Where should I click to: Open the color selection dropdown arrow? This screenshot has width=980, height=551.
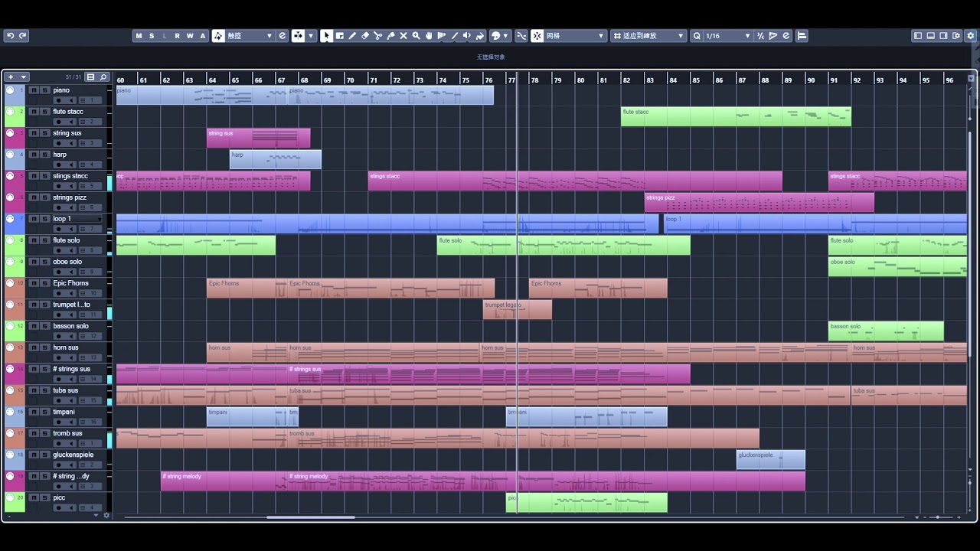505,36
